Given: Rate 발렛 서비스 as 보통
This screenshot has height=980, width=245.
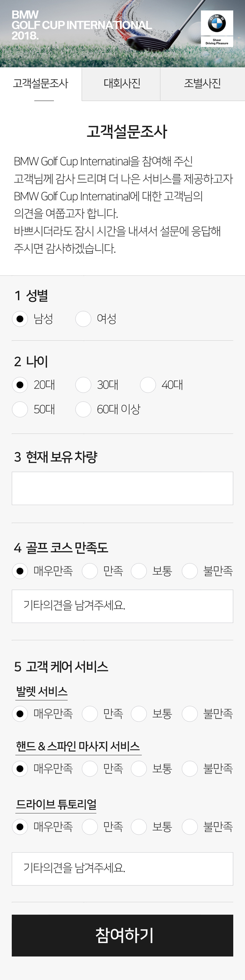Looking at the screenshot, I should (x=139, y=714).
